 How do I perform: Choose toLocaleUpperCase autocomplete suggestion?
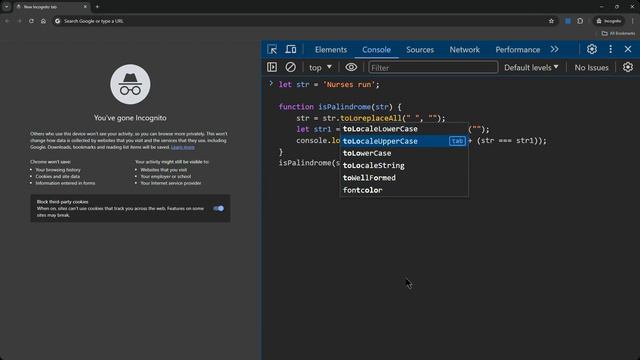pos(404,141)
